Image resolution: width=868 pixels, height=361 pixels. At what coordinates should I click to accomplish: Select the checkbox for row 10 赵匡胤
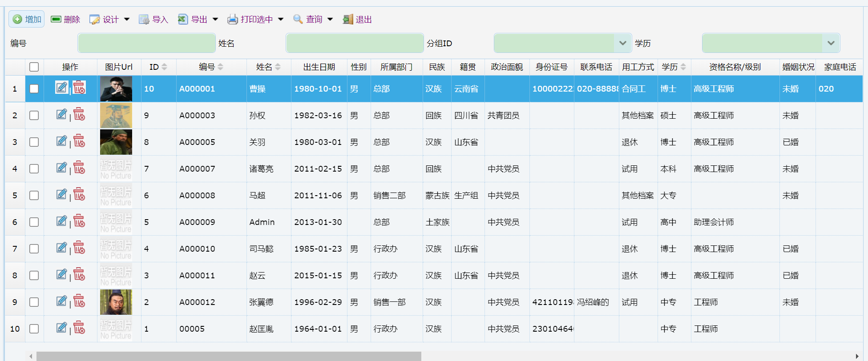click(34, 329)
